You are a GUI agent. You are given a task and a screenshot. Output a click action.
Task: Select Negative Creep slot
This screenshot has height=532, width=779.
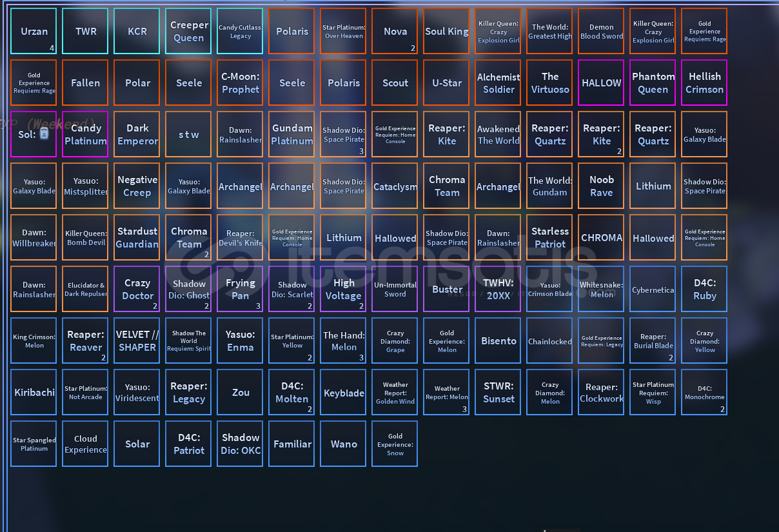point(137,186)
